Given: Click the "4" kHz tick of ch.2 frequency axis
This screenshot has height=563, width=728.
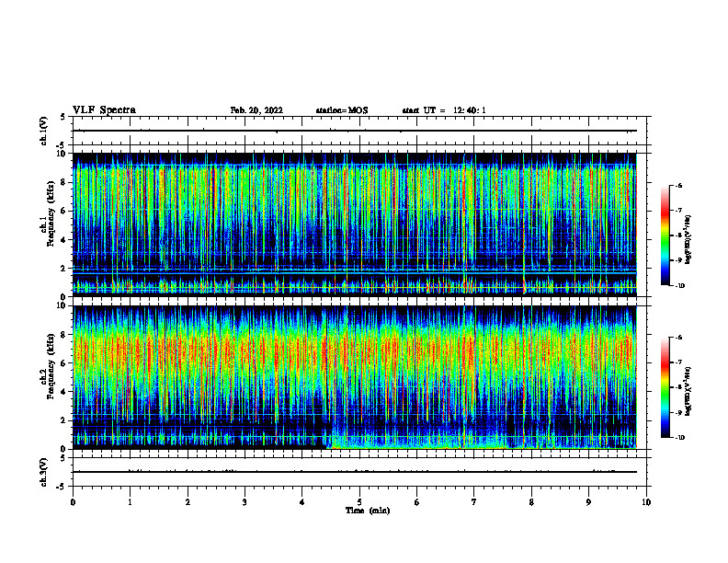Looking at the screenshot, I should coord(64,392).
